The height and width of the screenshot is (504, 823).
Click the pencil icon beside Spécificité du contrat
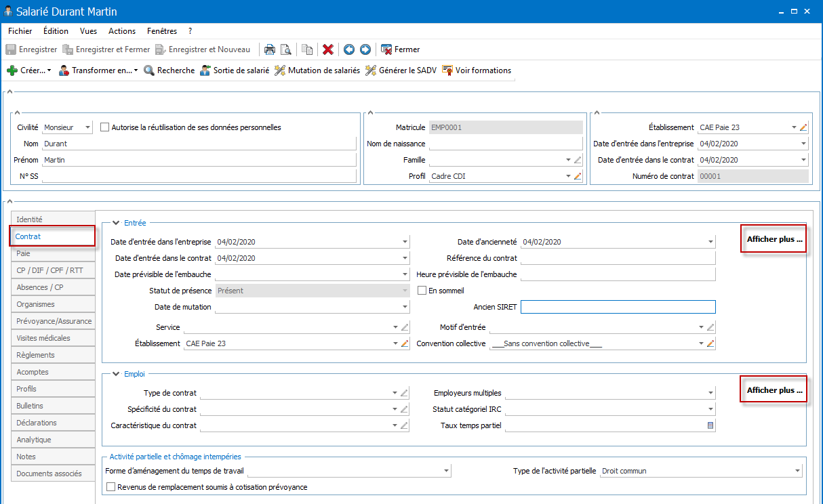(405, 409)
